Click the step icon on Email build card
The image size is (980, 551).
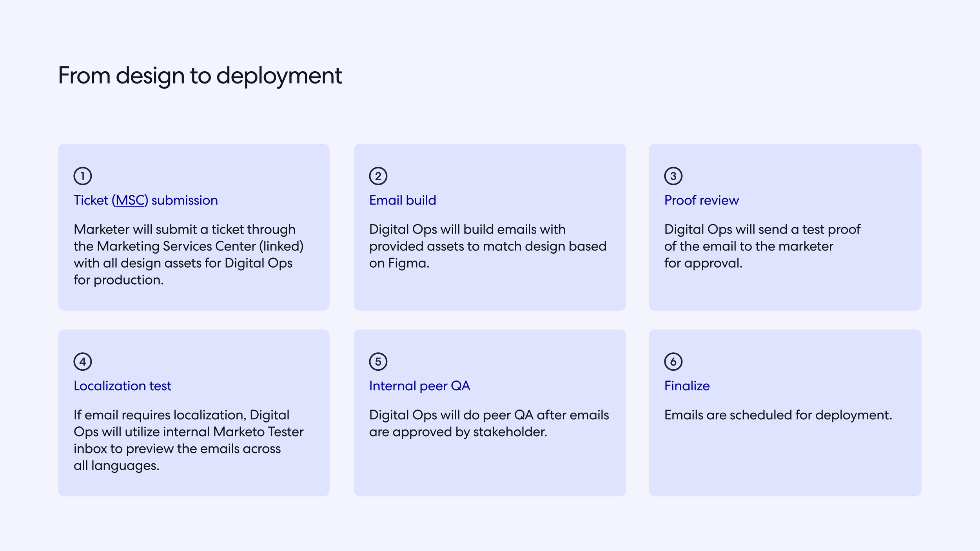pyautogui.click(x=377, y=176)
